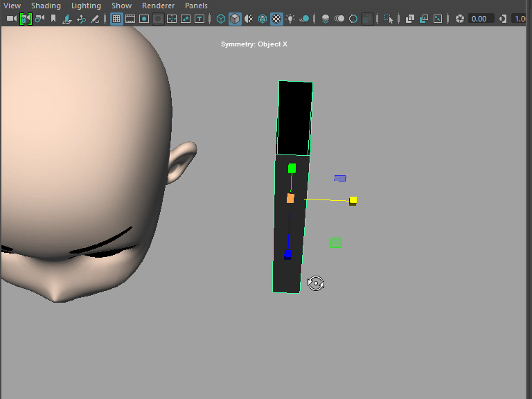Click the Bookmarks icon
532x399 pixels.
53,19
